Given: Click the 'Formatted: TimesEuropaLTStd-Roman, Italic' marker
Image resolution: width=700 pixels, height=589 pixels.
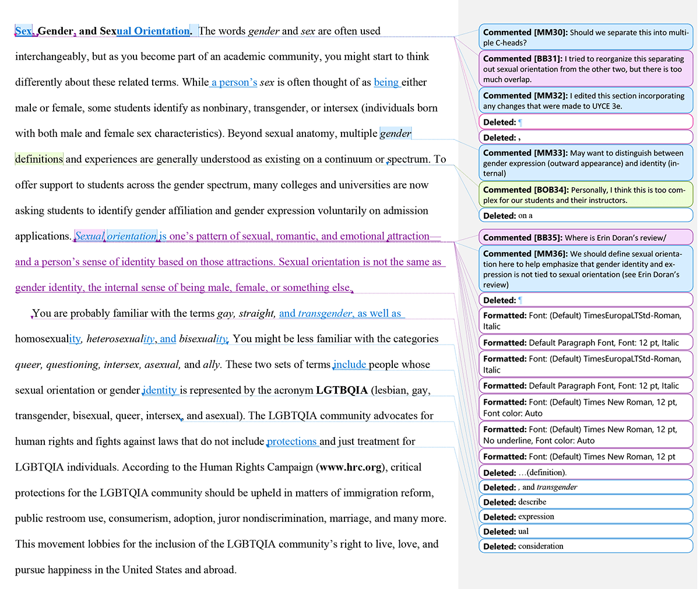Looking at the screenshot, I should (585, 320).
